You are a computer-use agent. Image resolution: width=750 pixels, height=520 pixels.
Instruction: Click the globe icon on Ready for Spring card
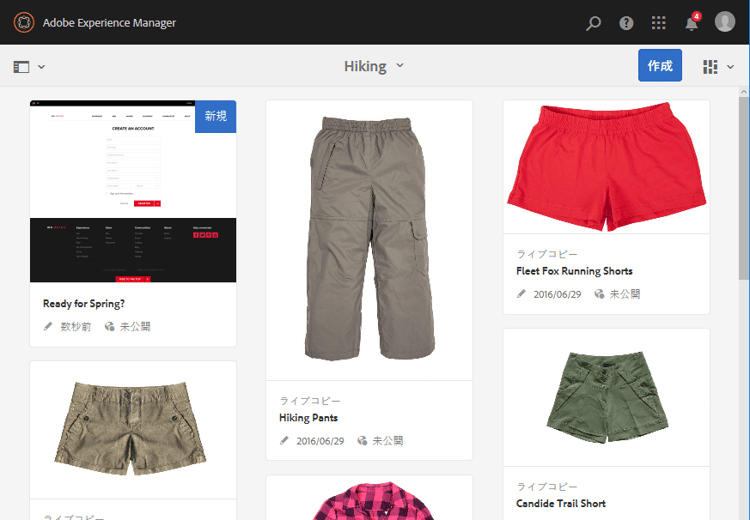tap(110, 326)
